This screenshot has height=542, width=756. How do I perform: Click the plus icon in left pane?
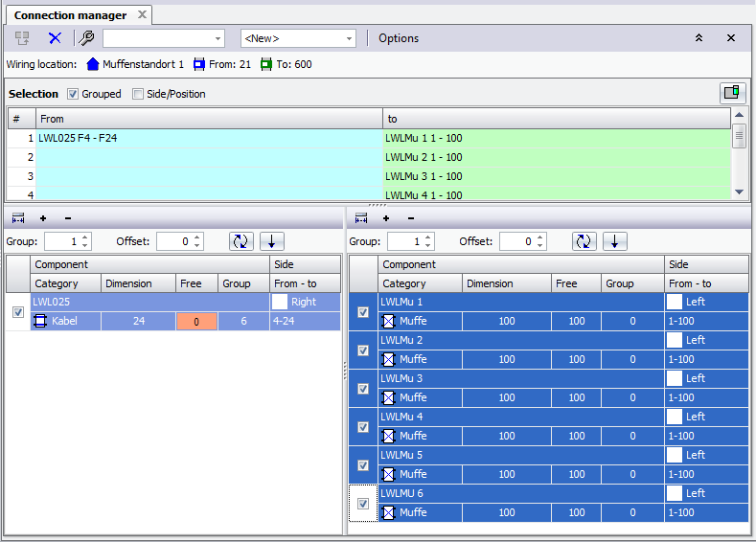pyautogui.click(x=43, y=218)
